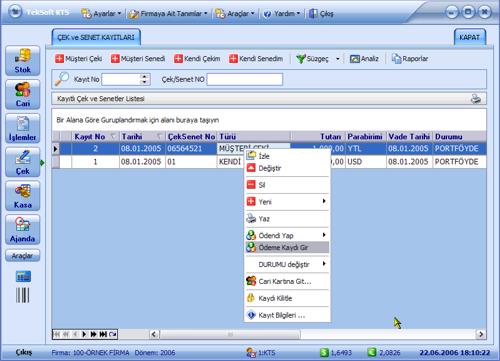500x361 pixels.
Task: Open the Cari module in sidebar
Action: coord(23,94)
